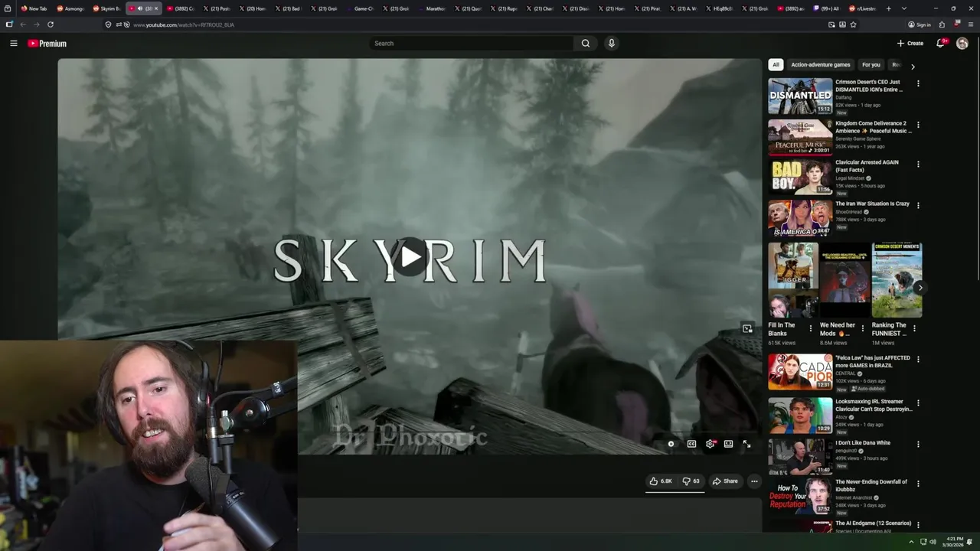Open Crimson Desert DISMANTLED video thumbnail
Screen dimensions: 980x551
tap(800, 96)
